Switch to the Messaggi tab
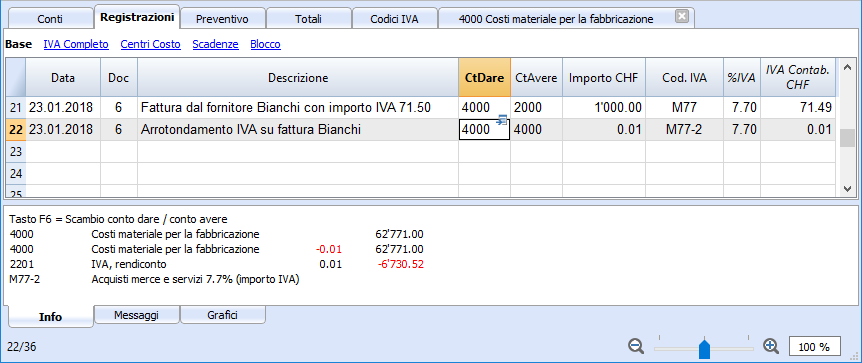This screenshot has height=363, width=862. click(136, 315)
